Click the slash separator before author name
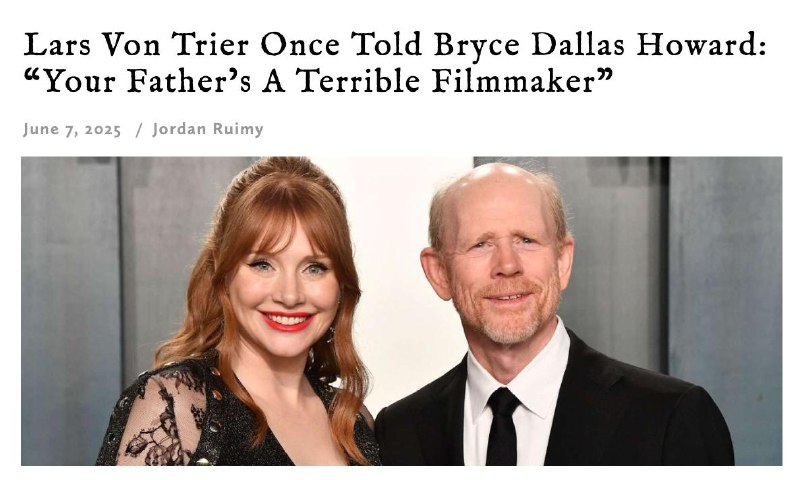The height and width of the screenshot is (480, 800). pyautogui.click(x=139, y=130)
